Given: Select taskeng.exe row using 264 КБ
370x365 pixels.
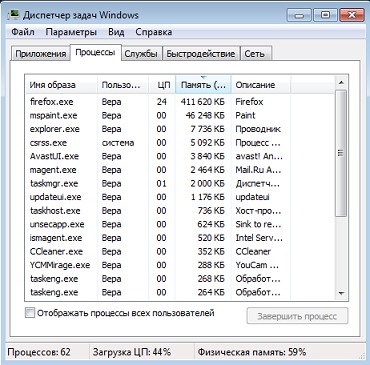Looking at the screenshot, I should click(180, 292).
